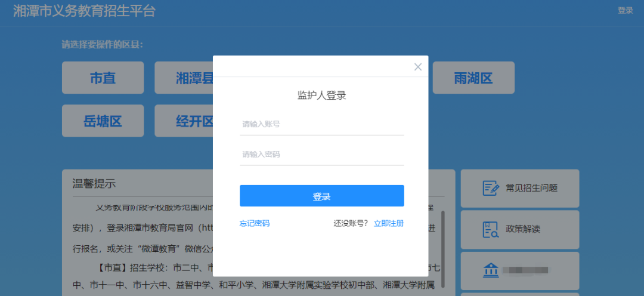The height and width of the screenshot is (296, 644).
Task: Click the 请选择要操作的区县 label
Action: pyautogui.click(x=103, y=44)
